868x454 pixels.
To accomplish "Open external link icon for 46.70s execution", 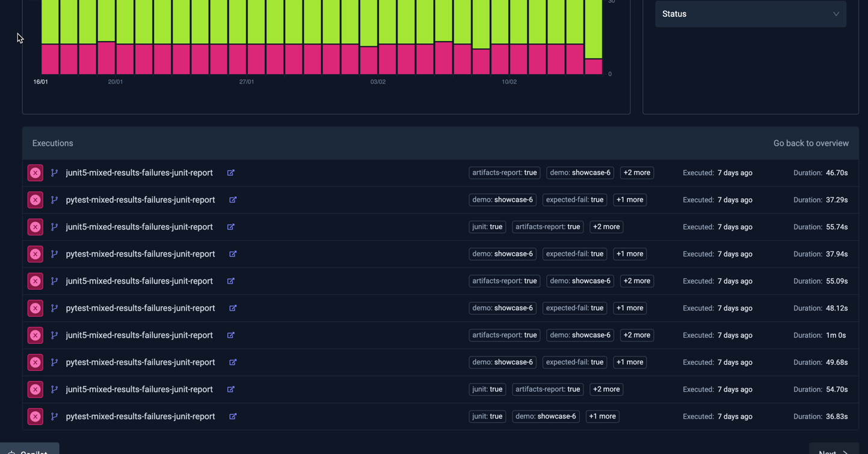I will tap(230, 173).
